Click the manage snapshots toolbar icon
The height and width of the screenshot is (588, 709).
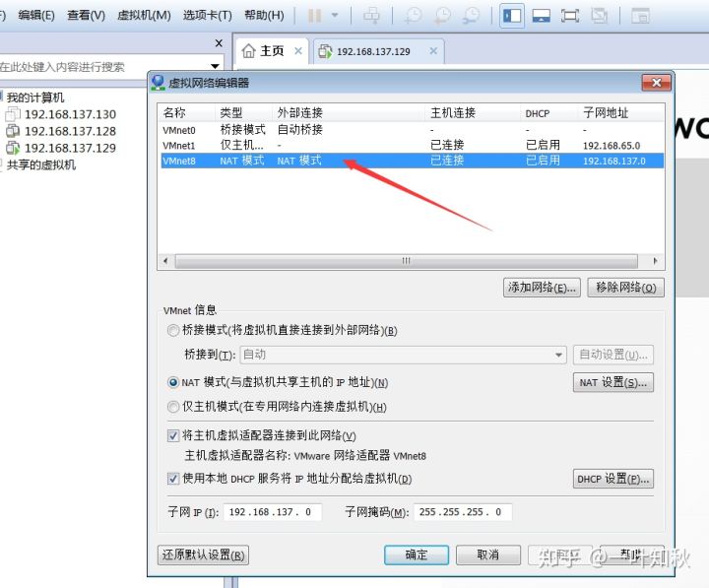tap(471, 16)
